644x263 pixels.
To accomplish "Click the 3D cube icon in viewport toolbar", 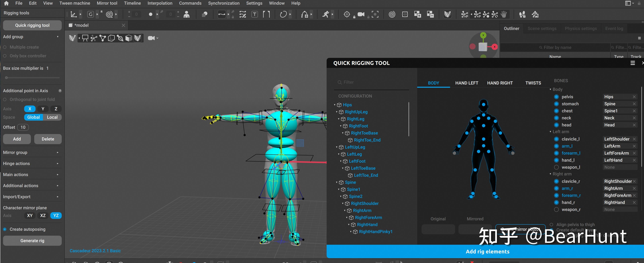I will tap(129, 38).
